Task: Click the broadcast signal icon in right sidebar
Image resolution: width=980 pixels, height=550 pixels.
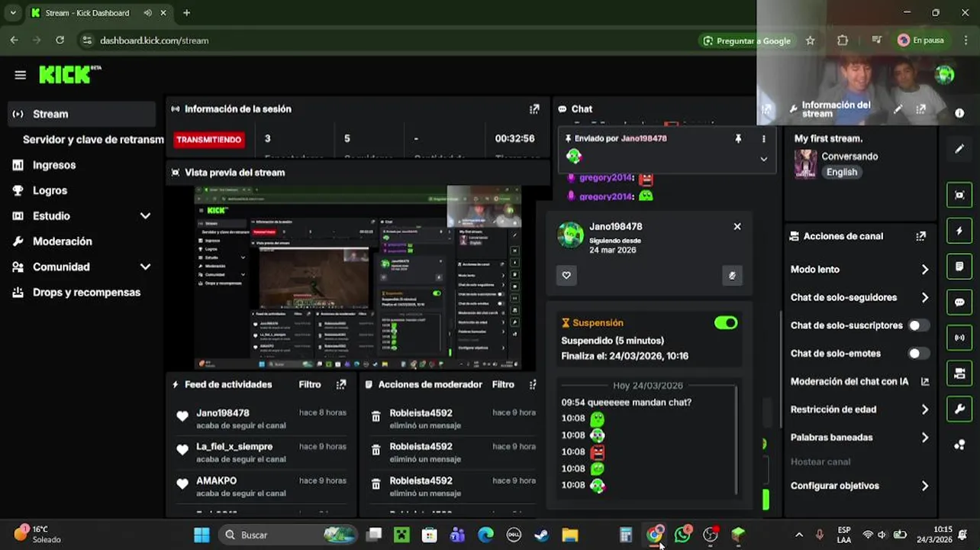Action: click(x=959, y=338)
